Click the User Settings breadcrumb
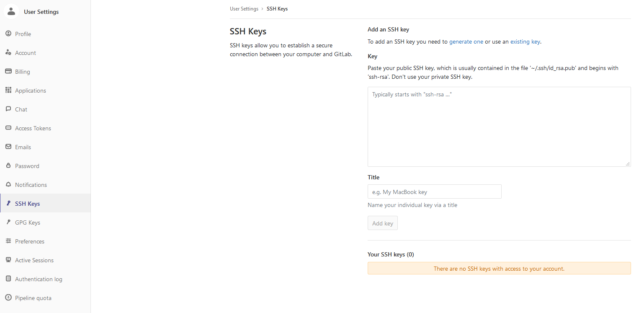The width and height of the screenshot is (644, 313). coord(244,9)
